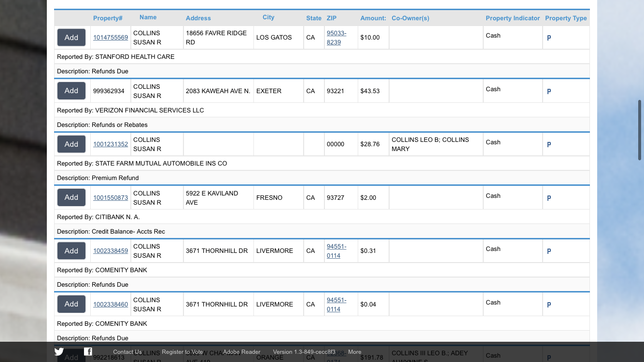
Task: Click the amount $0.31
Action: coord(368,251)
